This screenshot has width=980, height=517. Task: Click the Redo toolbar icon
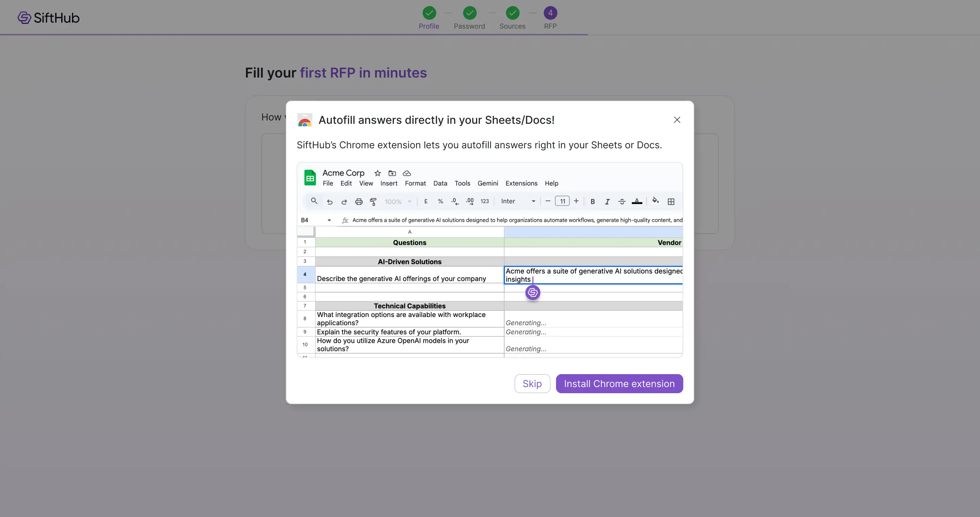(x=344, y=201)
